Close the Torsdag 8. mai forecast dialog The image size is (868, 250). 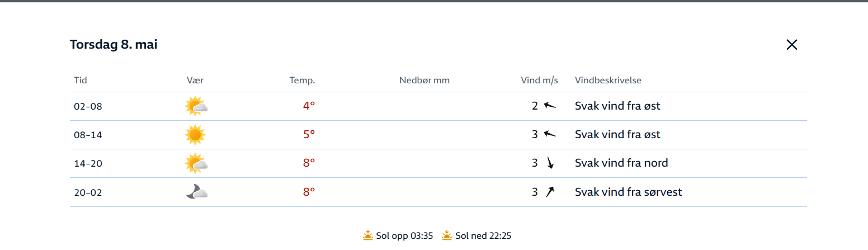(x=791, y=45)
